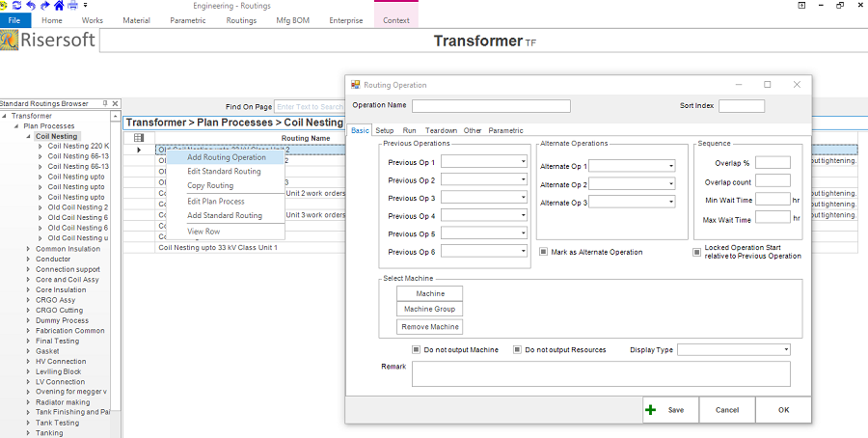This screenshot has width=868, height=438.
Task: Click the Sort Index input field
Action: pos(742,106)
